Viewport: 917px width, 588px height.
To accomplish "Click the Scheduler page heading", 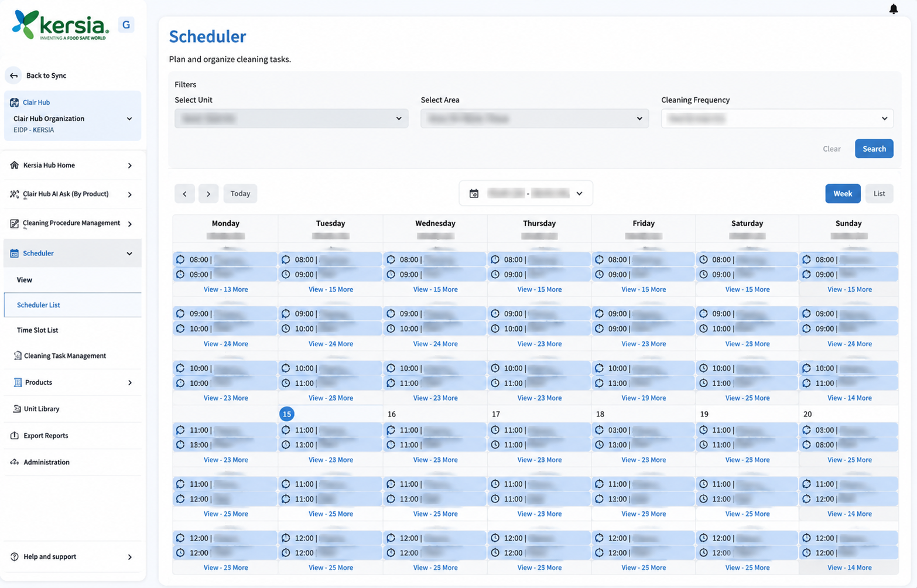I will [x=207, y=36].
